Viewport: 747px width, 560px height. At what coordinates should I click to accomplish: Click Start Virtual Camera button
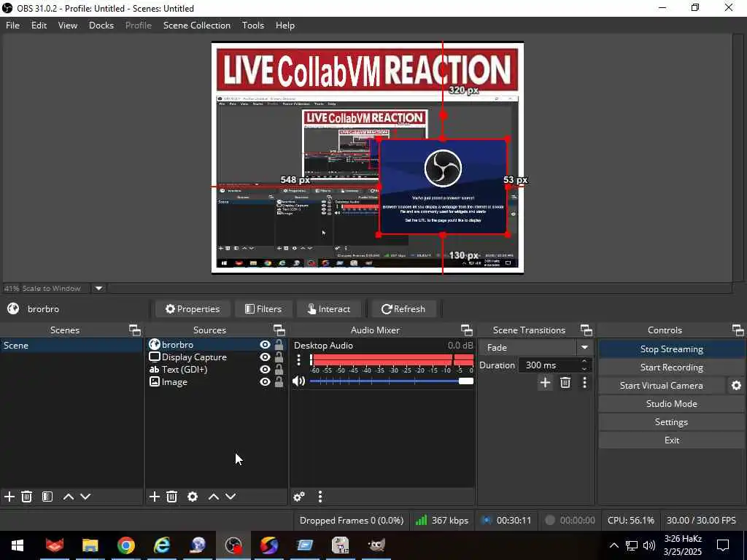coord(661,386)
